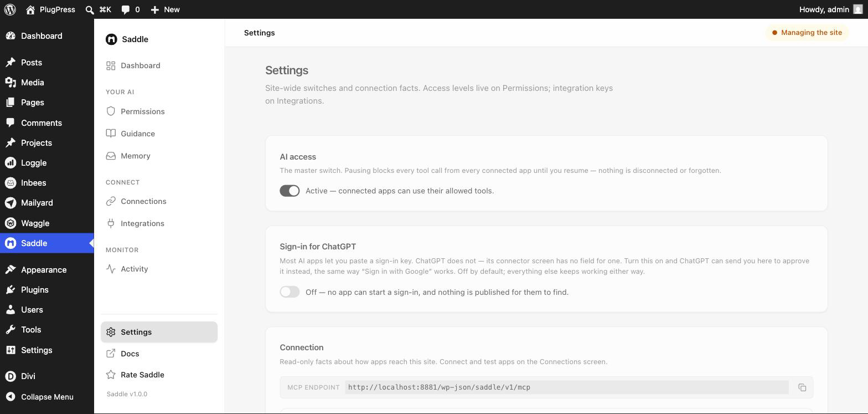Open the Inbees plugin menu
This screenshot has width=868, height=414.
coord(47,183)
